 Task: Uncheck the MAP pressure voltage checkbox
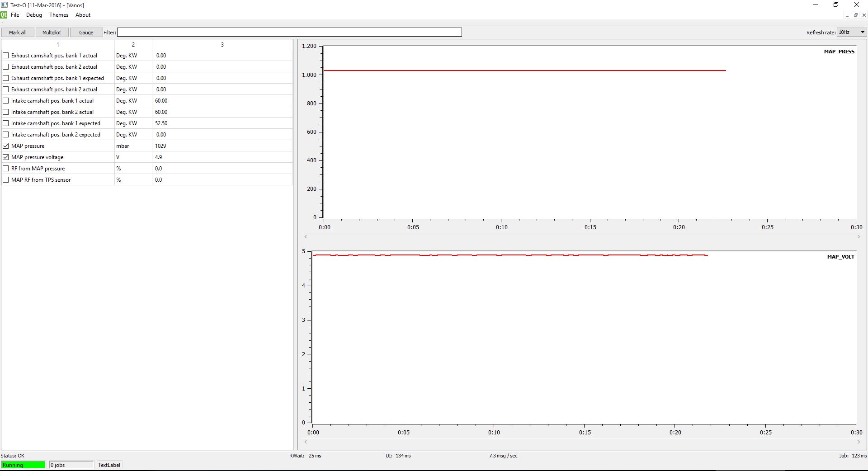pos(6,157)
